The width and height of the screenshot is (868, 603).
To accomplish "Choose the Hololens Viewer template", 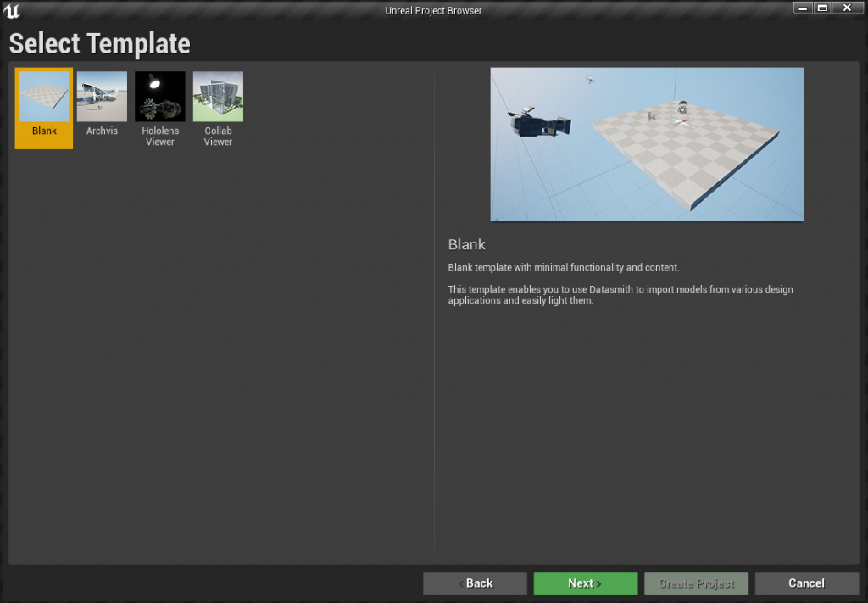I will pyautogui.click(x=160, y=108).
